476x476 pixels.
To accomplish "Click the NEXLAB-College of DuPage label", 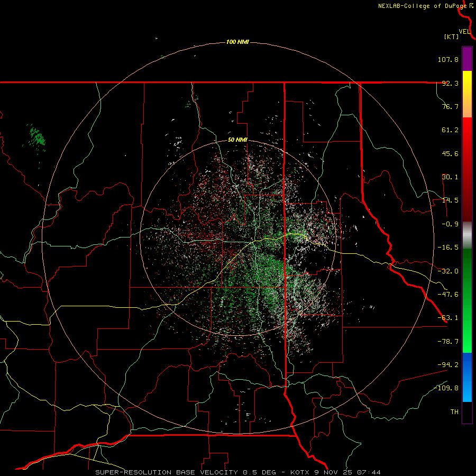I will tap(423, 6).
